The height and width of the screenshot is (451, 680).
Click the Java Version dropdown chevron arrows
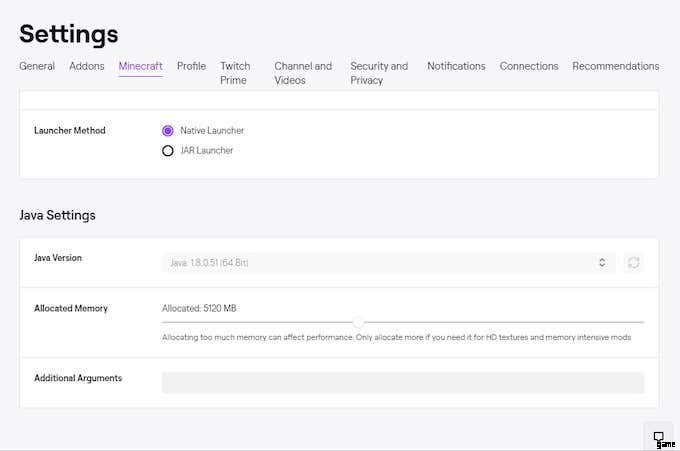click(x=602, y=263)
